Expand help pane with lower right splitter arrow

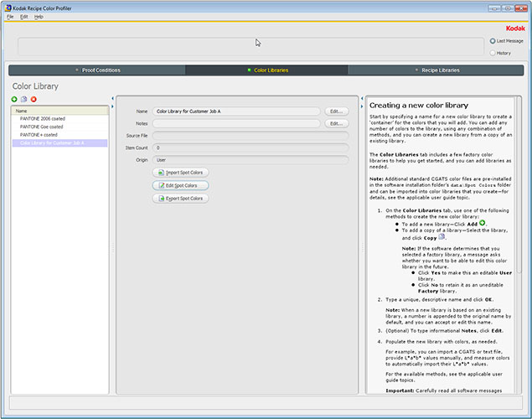tap(362, 106)
